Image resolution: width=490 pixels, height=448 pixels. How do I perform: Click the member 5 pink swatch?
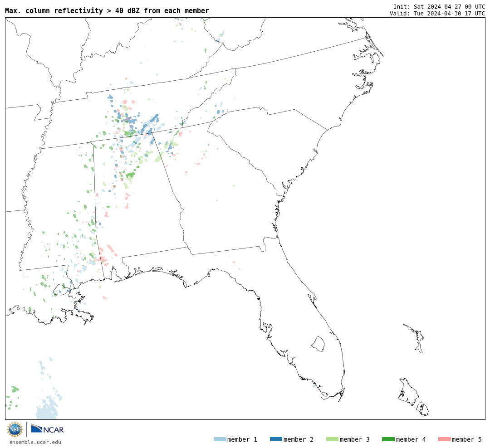(444, 439)
